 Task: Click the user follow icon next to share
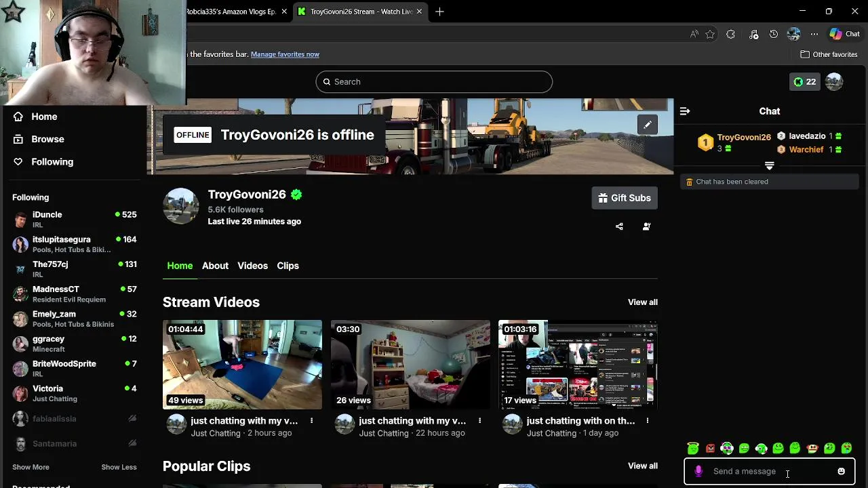tap(646, 226)
